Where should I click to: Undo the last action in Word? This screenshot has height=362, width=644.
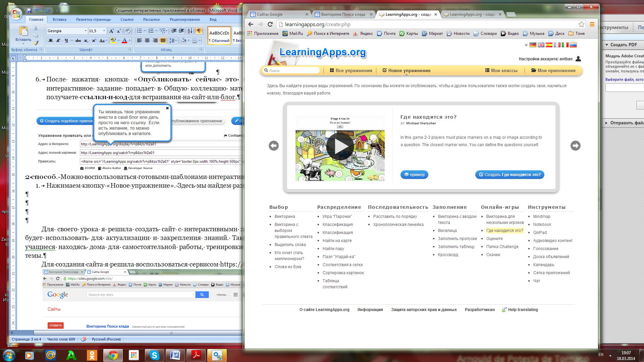point(36,11)
